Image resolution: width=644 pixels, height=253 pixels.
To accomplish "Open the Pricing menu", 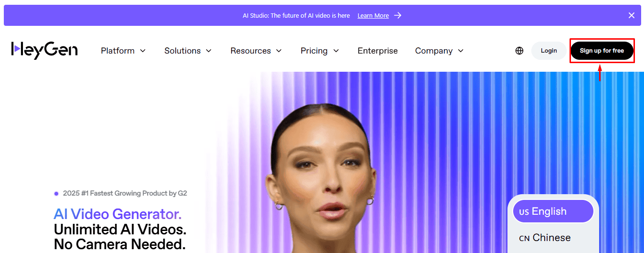I will pos(320,51).
